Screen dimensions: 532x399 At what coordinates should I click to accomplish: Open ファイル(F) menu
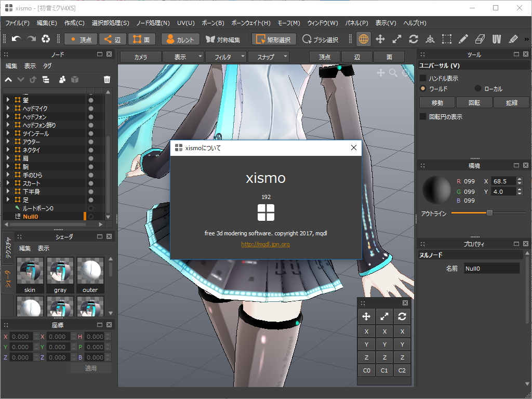17,23
